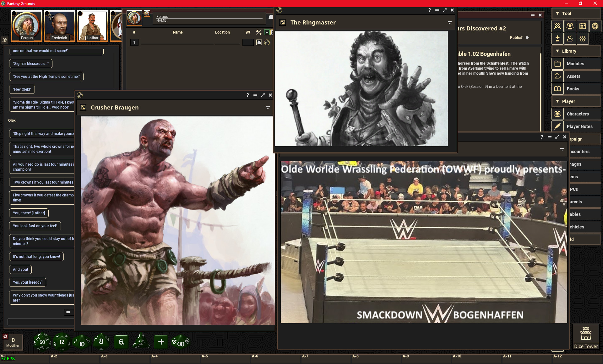Click the "Hey Olek!" dialogue line
Image resolution: width=603 pixels, height=364 pixels.
(x=22, y=89)
